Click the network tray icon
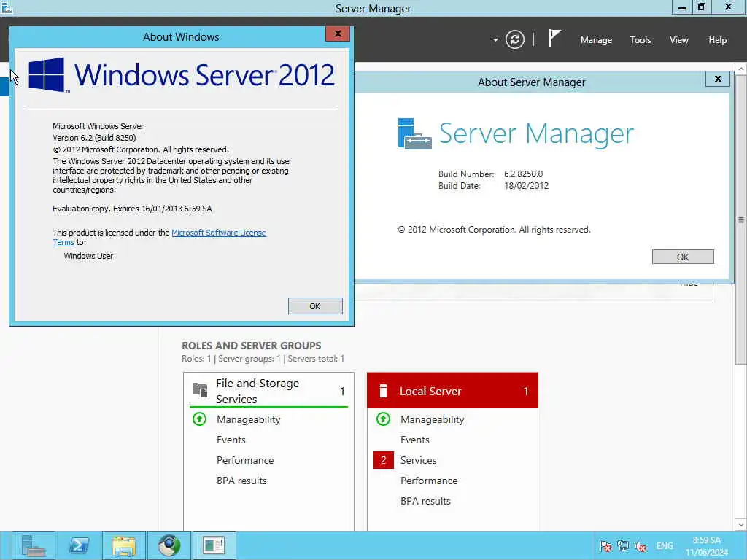 [623, 546]
